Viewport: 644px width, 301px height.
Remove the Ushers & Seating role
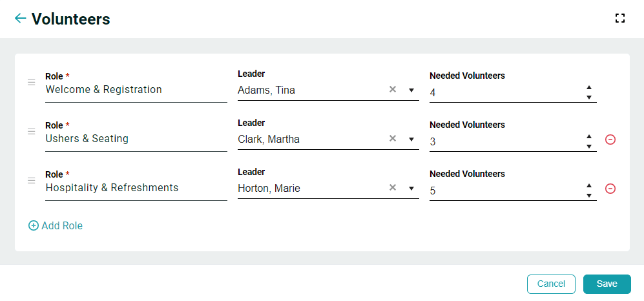point(610,140)
